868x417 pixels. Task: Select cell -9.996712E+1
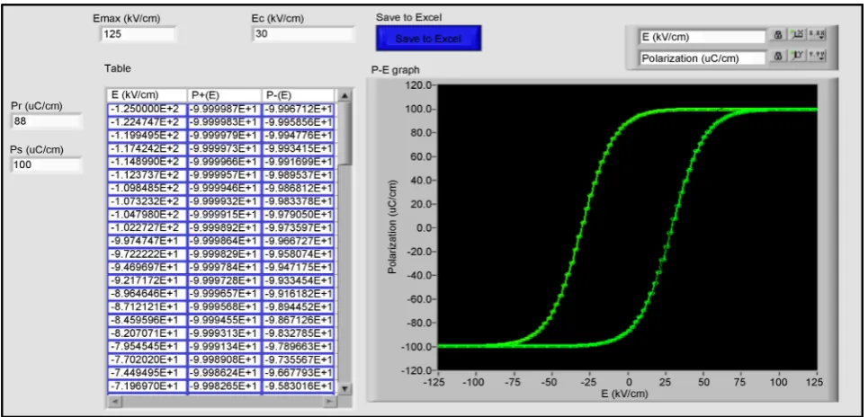point(299,109)
